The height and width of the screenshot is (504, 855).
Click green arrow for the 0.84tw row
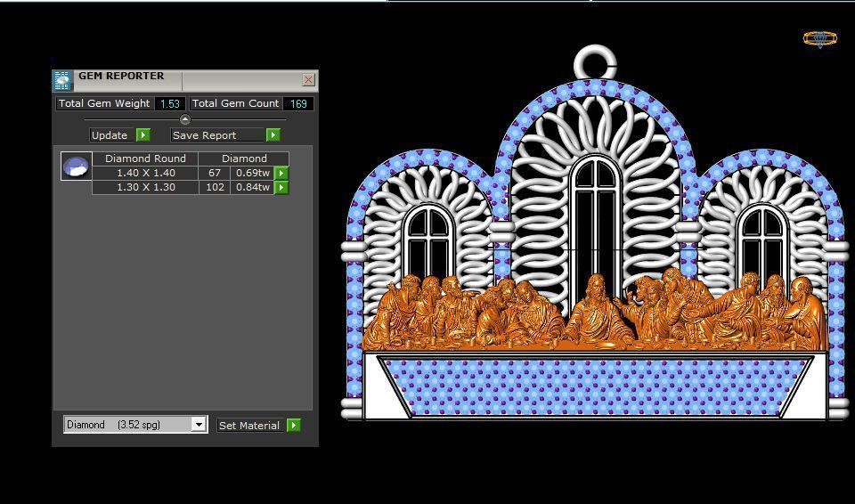click(281, 187)
